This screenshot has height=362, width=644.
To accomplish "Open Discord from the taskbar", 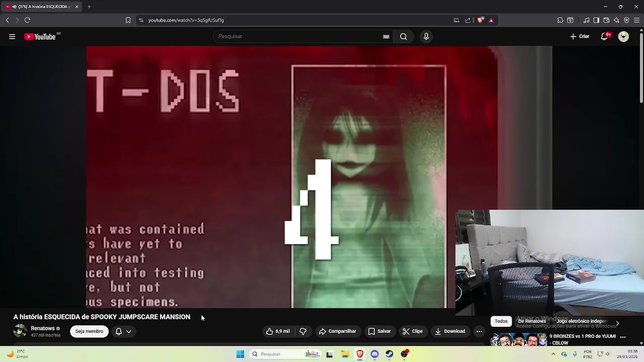I will [374, 354].
